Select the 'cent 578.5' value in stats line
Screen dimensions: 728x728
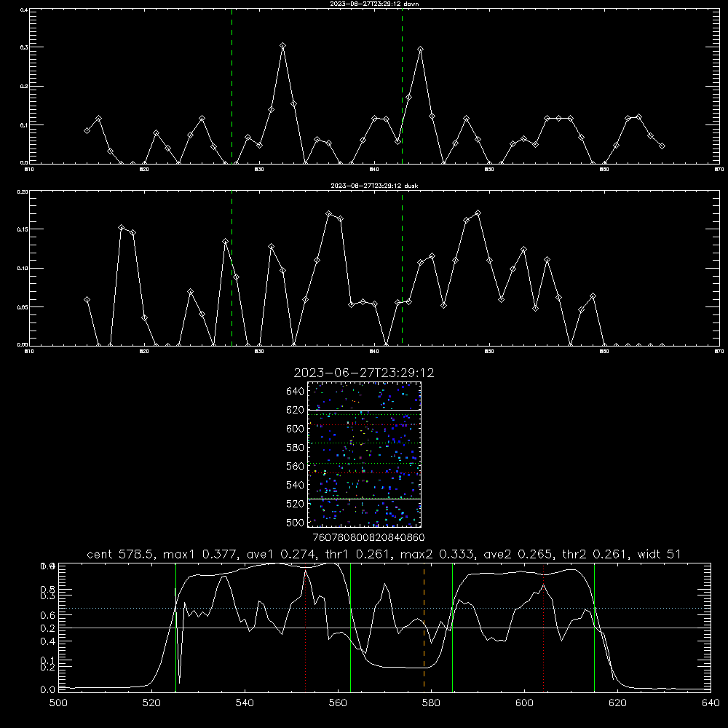click(120, 554)
